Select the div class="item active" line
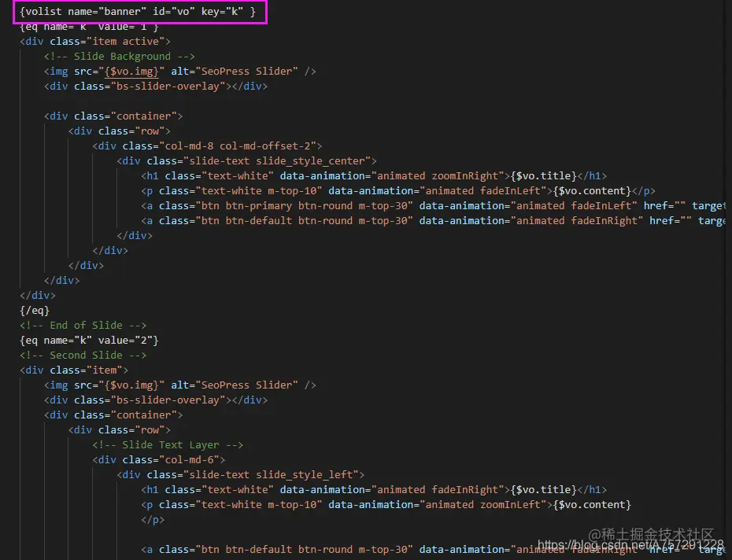 click(95, 42)
